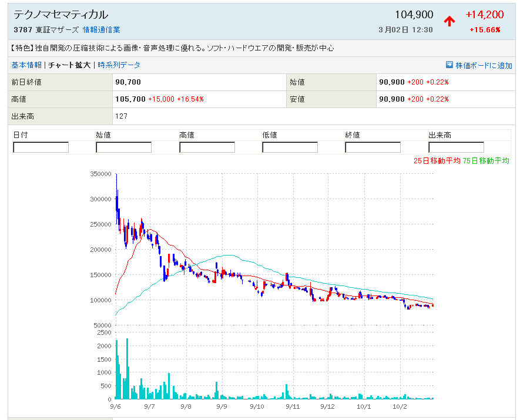This screenshot has height=420, width=520.
Task: Click the current price 104,900
Action: point(414,15)
